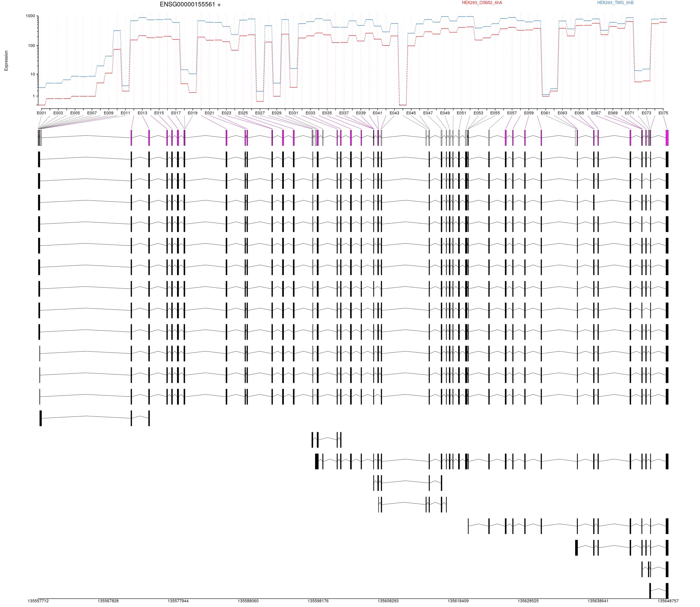Viewport: 700px width, 607px height.
Task: Click exon label E073
Action: (646, 113)
